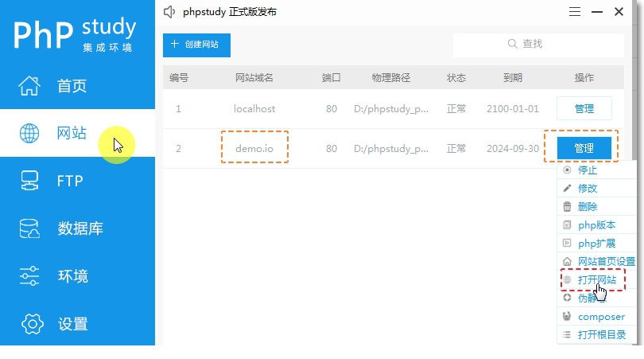Select php扩展 menu entry
This screenshot has width=644, height=359.
coord(597,243)
